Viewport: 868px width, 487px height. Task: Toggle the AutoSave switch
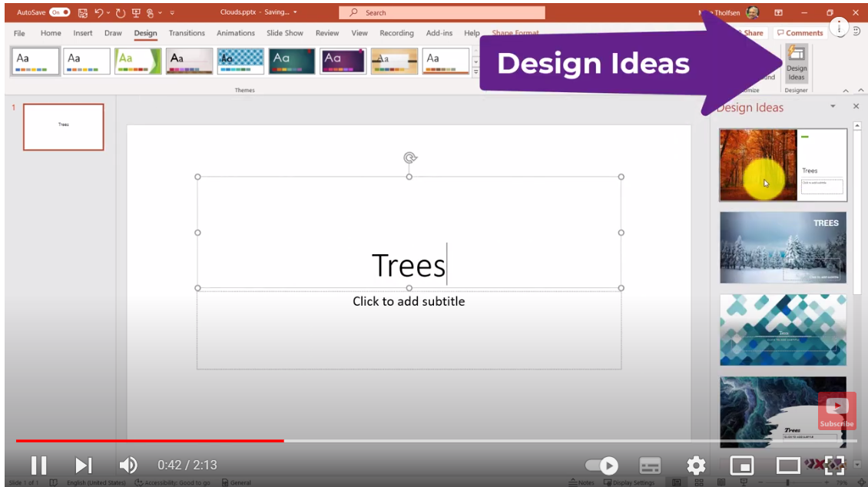(x=59, y=12)
